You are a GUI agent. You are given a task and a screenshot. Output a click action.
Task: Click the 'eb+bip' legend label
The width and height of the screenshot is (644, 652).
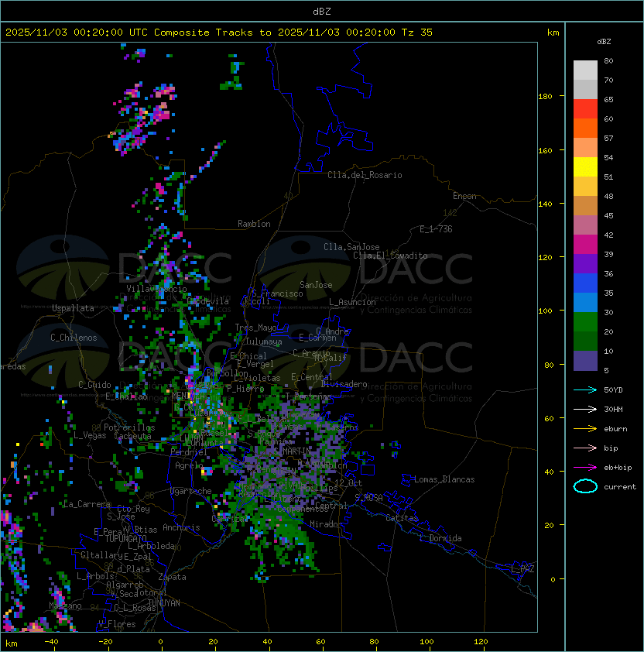618,468
